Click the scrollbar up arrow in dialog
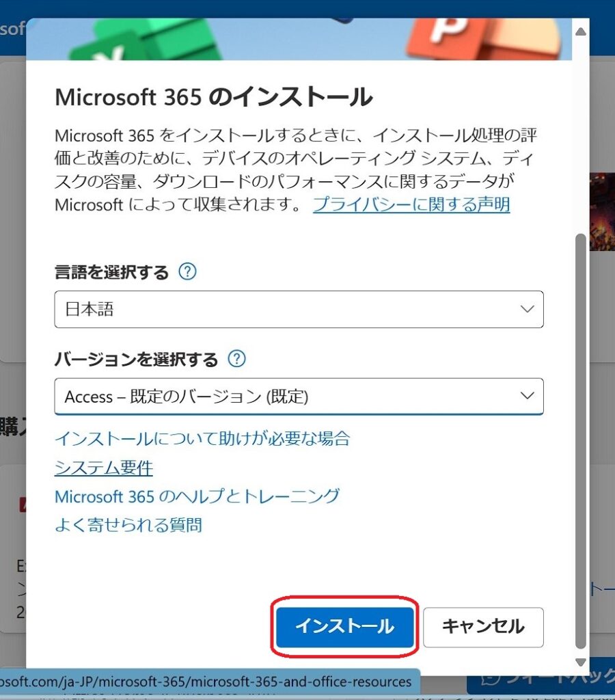 point(581,31)
